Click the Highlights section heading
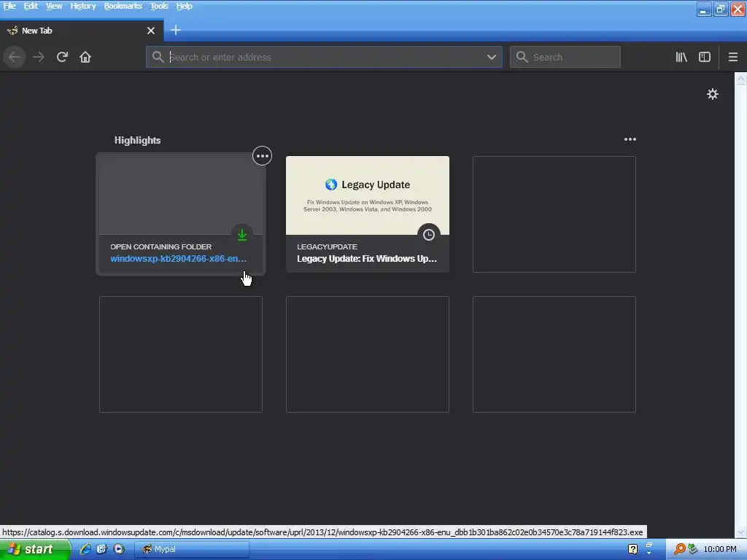The image size is (747, 560). pyautogui.click(x=137, y=140)
